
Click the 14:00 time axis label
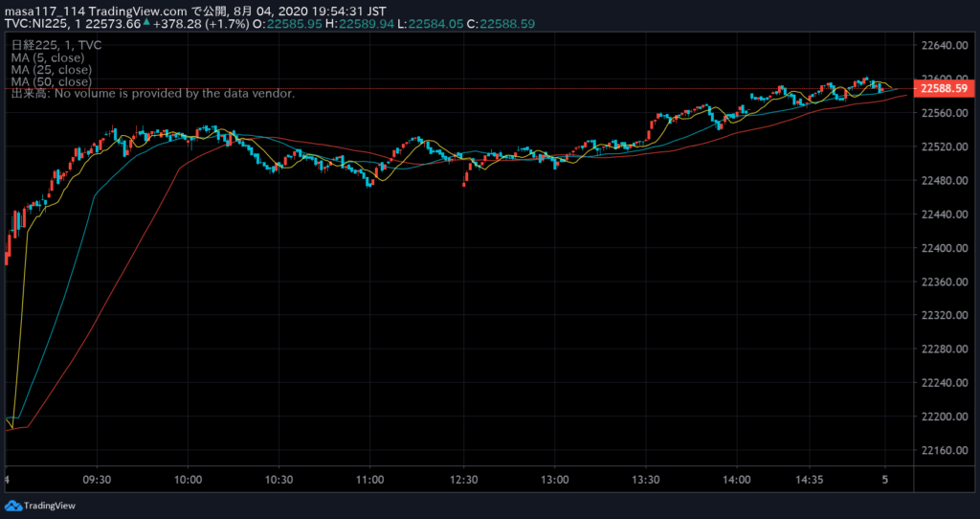[x=737, y=481]
